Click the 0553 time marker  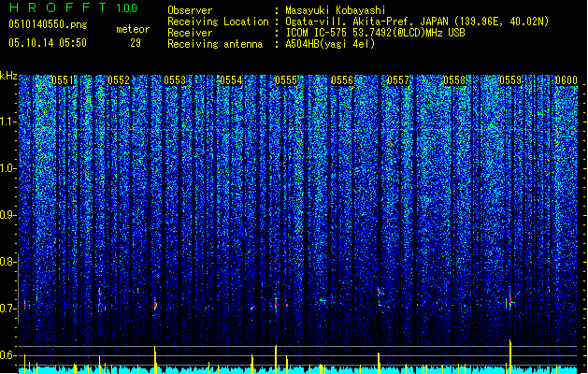(x=175, y=80)
